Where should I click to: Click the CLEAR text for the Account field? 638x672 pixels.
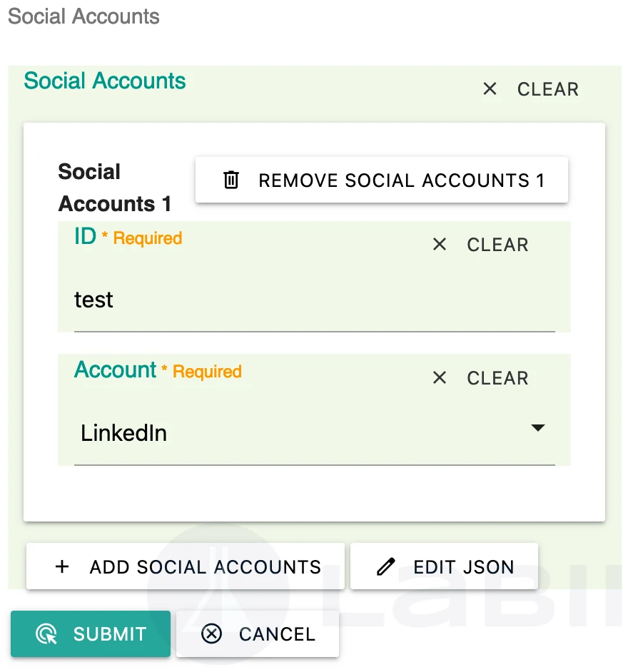click(x=497, y=378)
